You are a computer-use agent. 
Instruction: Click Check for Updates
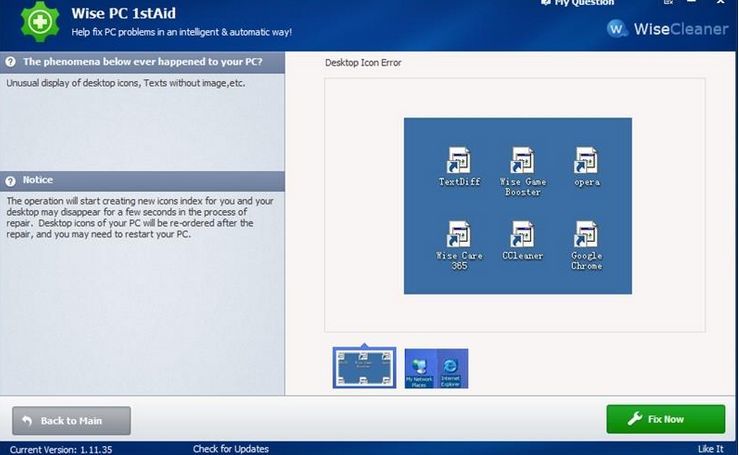coord(230,449)
